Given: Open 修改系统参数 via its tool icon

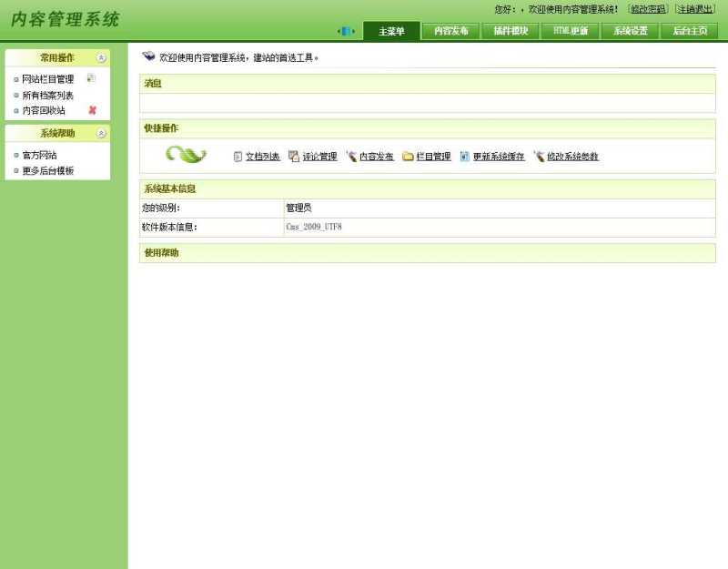Looking at the screenshot, I should click(541, 156).
